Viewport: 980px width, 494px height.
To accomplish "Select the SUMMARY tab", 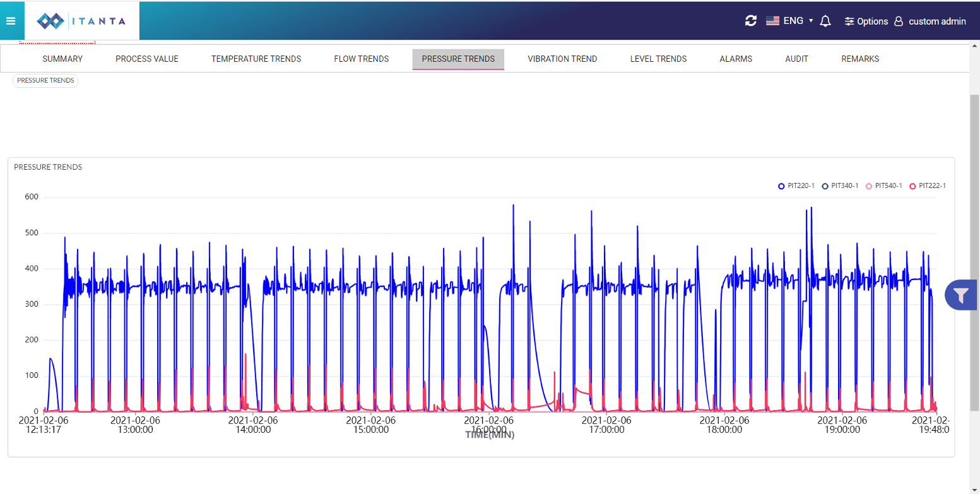I will (62, 59).
